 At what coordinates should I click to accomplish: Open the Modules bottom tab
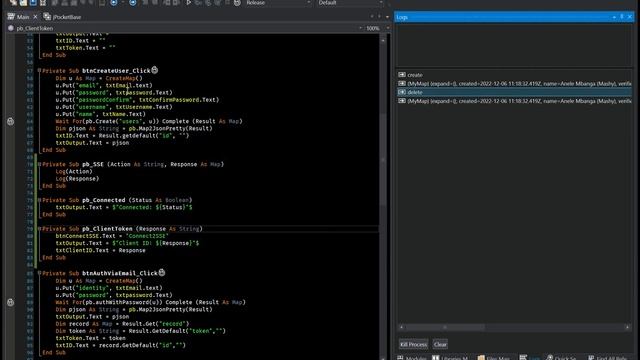point(412,358)
